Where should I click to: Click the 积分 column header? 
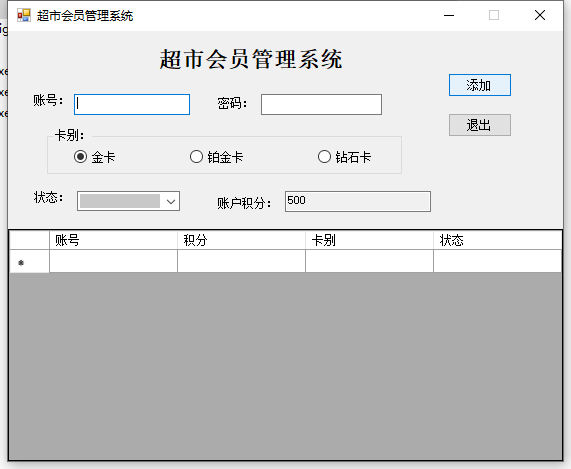point(241,240)
